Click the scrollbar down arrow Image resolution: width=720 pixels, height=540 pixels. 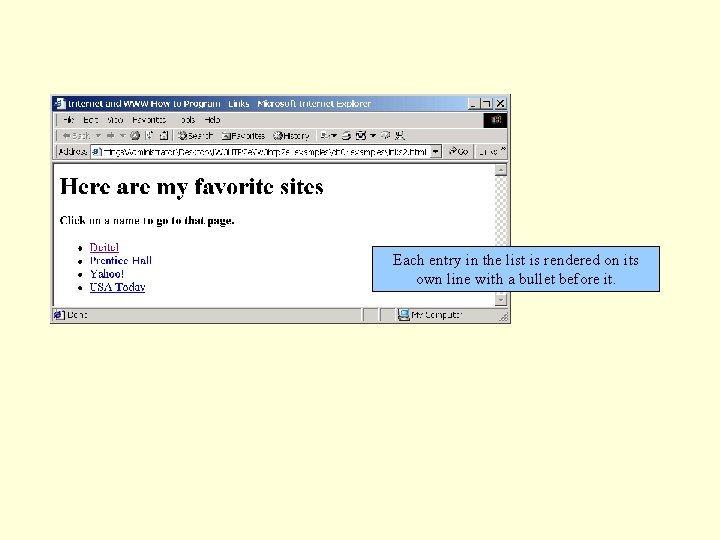coord(501,300)
